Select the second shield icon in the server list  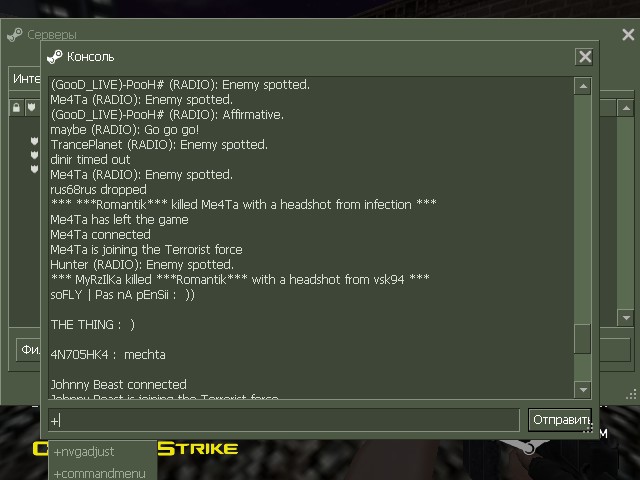pyautogui.click(x=34, y=155)
